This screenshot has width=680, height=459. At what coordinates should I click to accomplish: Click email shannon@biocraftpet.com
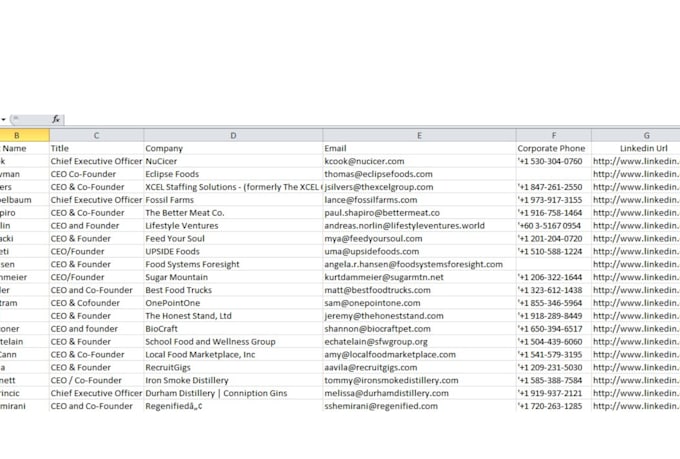[x=377, y=329]
